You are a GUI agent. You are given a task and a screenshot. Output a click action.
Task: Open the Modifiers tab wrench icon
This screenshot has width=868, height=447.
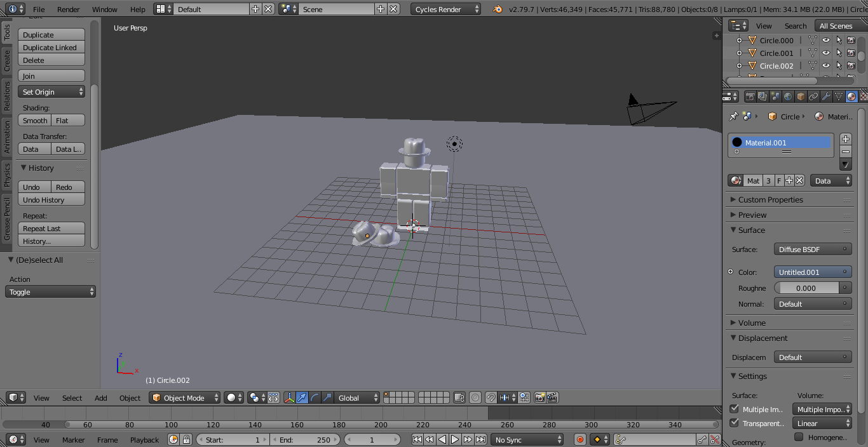[826, 97]
